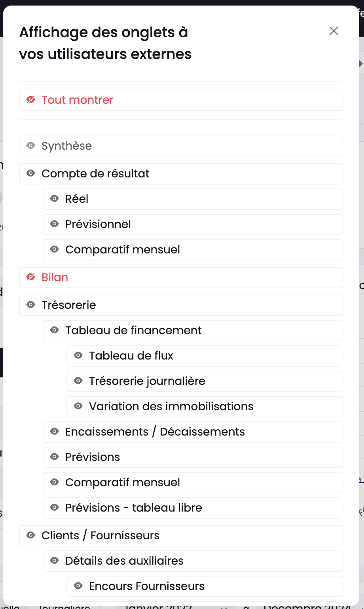
Task: Close the external users tabs dialog
Action: click(334, 31)
